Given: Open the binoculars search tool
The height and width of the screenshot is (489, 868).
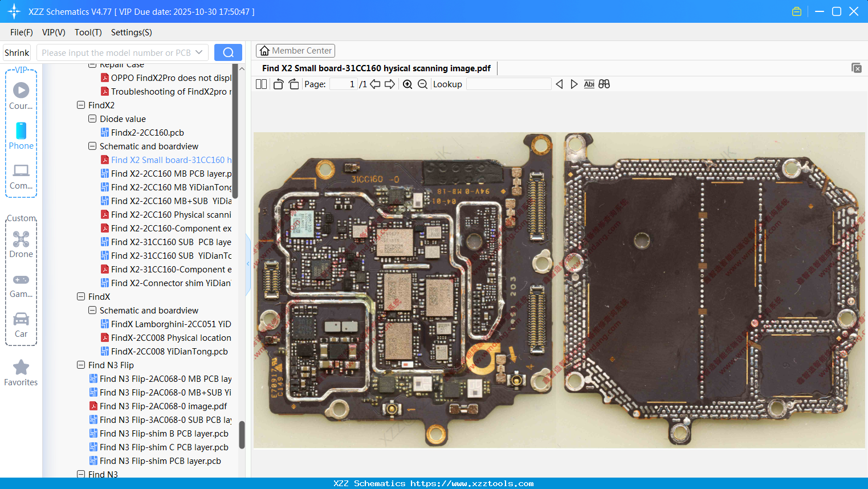Looking at the screenshot, I should (x=604, y=84).
